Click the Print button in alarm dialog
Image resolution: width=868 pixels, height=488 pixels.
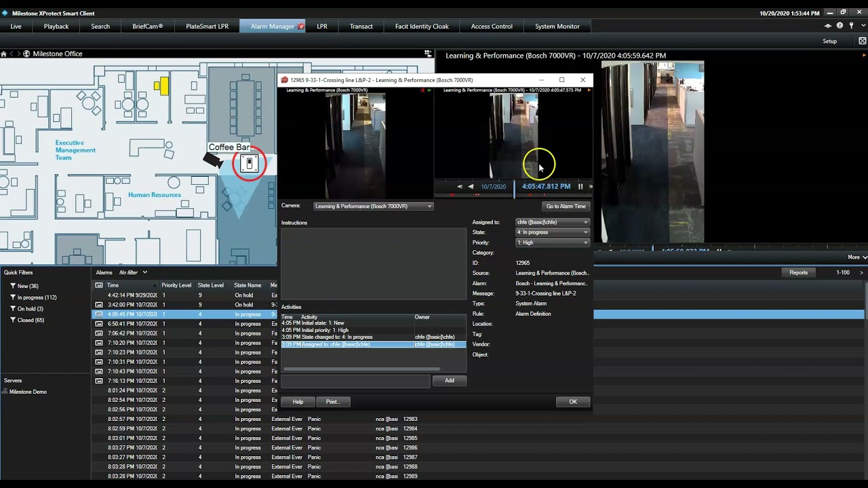(x=332, y=402)
